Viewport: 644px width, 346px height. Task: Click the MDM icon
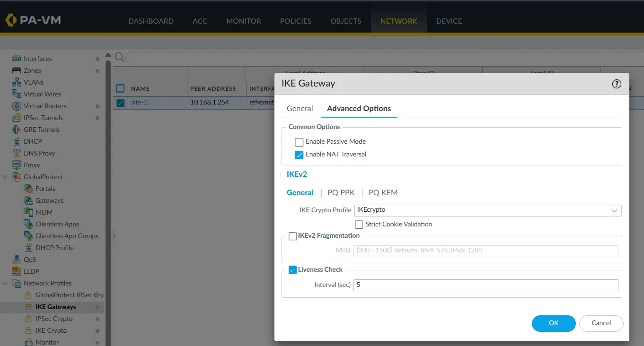pyautogui.click(x=28, y=212)
